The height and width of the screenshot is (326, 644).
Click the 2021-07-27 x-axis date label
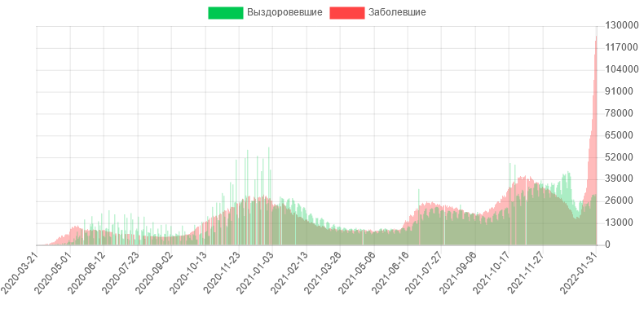[426, 273]
